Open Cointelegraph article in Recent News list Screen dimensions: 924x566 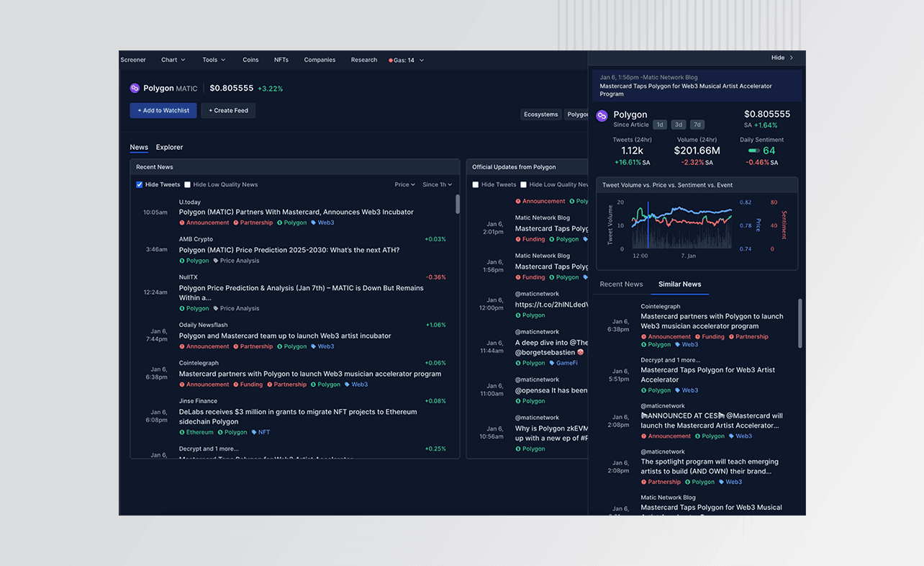[310, 374]
